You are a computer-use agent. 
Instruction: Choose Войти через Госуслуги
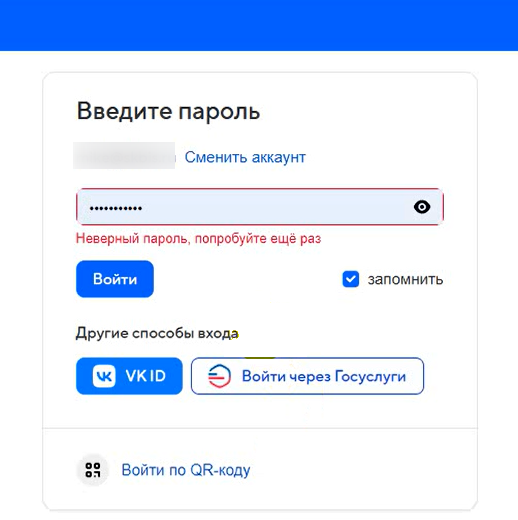click(307, 376)
